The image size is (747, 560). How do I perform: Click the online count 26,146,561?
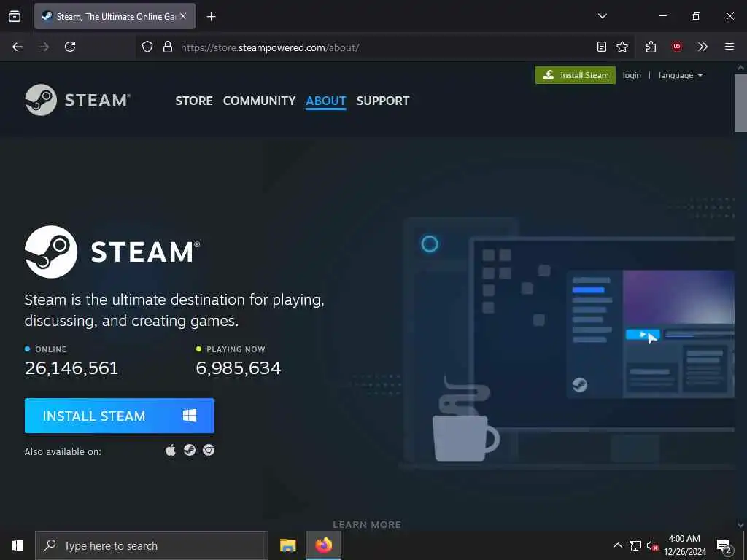coord(71,368)
